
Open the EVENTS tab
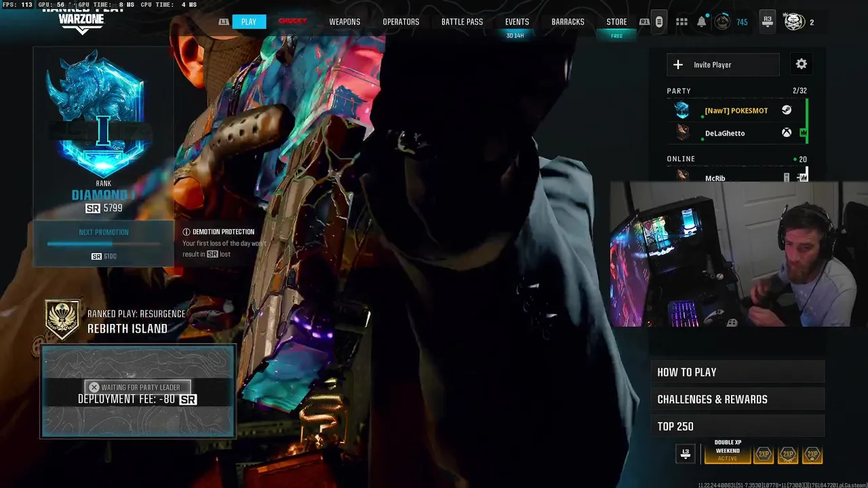tap(517, 22)
